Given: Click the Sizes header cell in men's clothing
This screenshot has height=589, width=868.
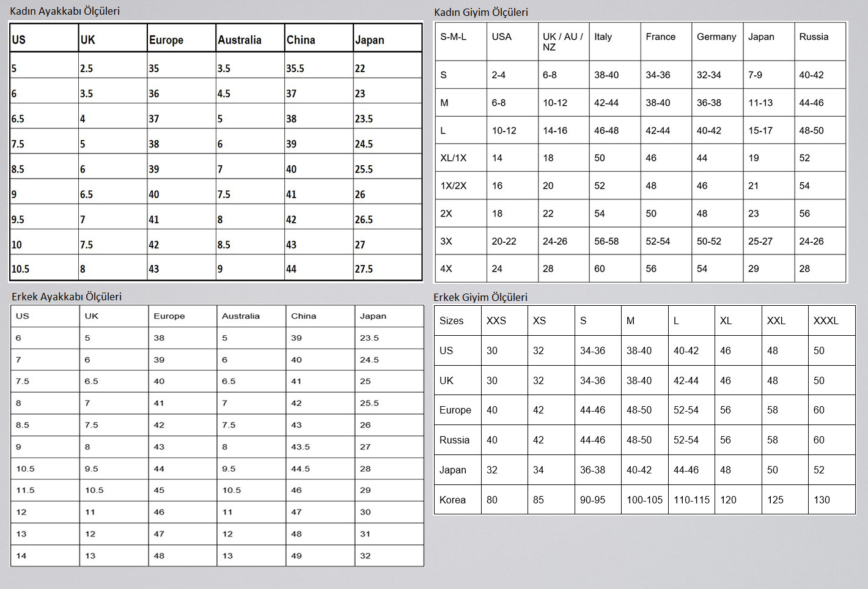Looking at the screenshot, I should (x=452, y=320).
